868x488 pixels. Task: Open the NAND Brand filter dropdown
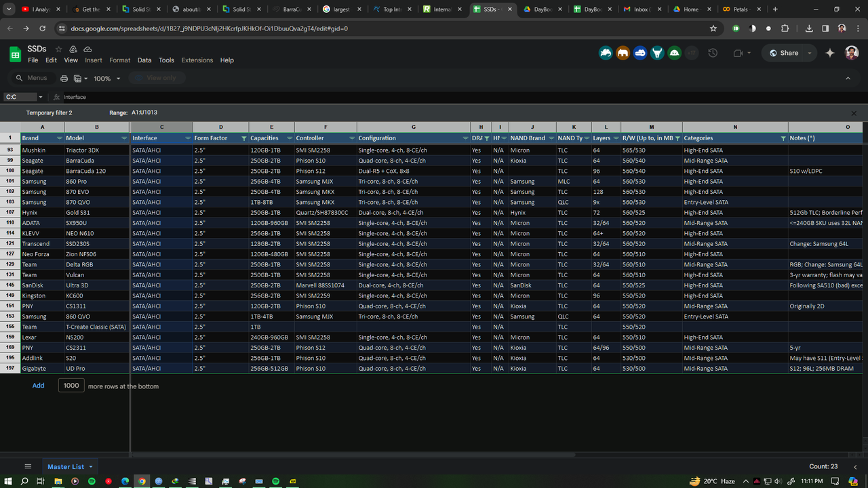click(x=551, y=138)
